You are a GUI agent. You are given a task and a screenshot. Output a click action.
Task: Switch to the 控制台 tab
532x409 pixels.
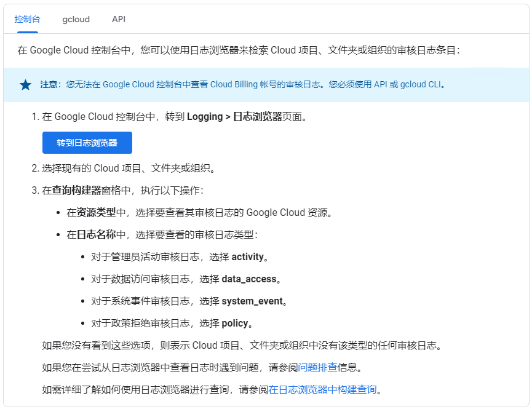(x=27, y=19)
